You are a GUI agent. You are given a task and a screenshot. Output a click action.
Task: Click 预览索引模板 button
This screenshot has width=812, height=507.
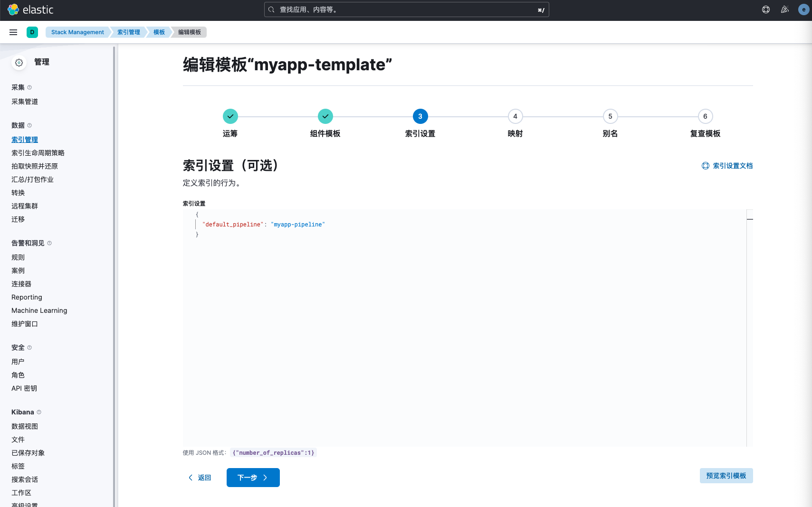tap(726, 476)
